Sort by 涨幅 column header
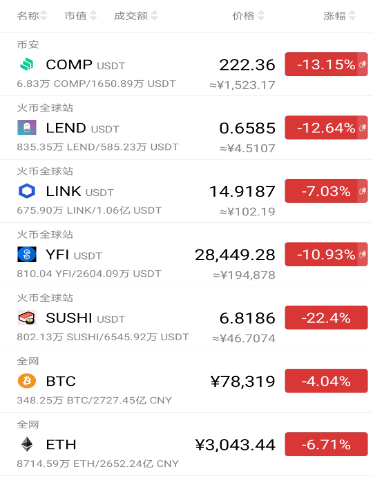372x480 pixels. pos(340,15)
